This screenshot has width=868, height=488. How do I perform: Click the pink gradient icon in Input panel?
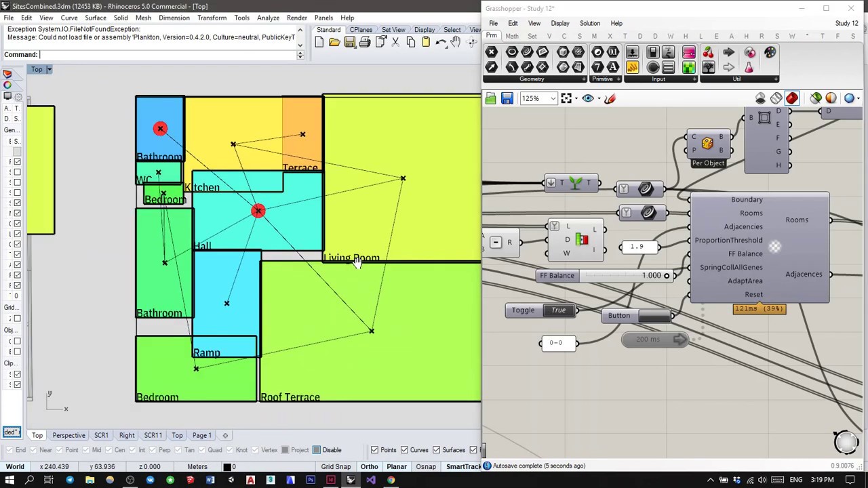coord(688,52)
